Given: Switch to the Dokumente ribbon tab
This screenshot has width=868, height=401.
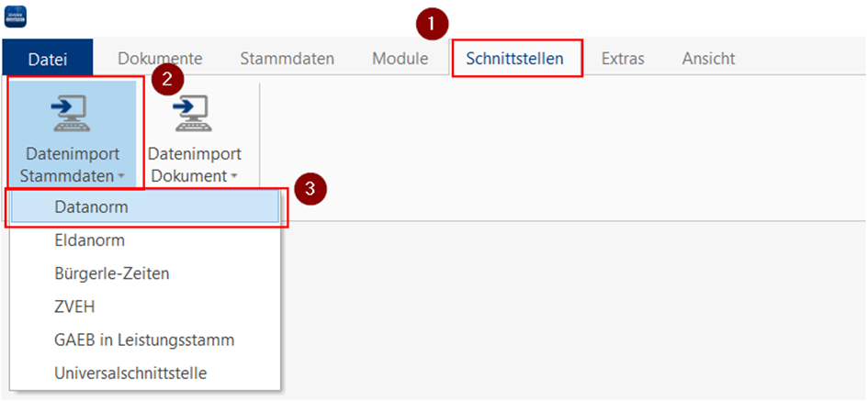Looking at the screenshot, I should (x=160, y=59).
